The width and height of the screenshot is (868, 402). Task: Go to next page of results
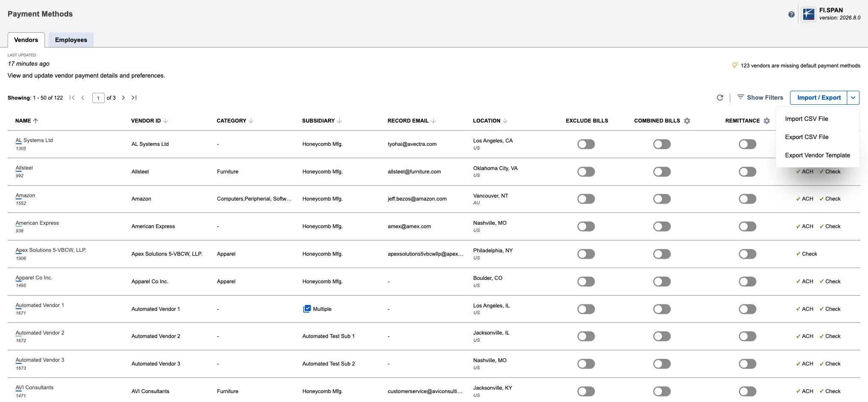tap(123, 98)
